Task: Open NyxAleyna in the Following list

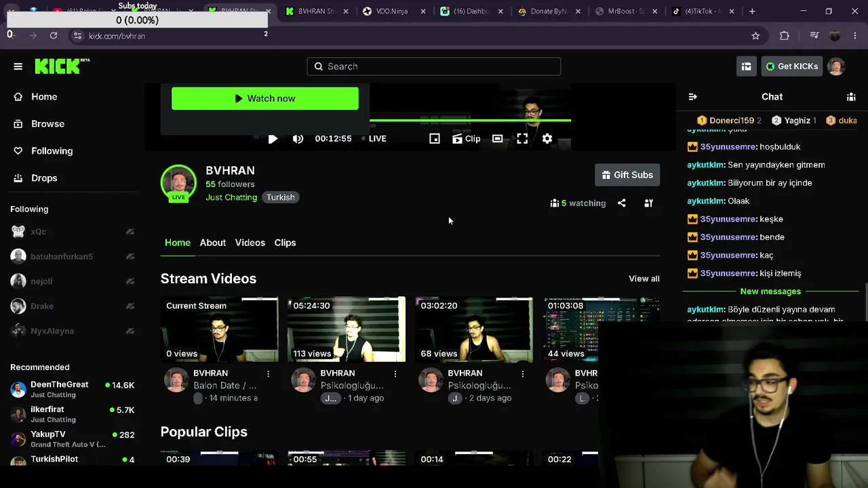Action: tap(73, 331)
